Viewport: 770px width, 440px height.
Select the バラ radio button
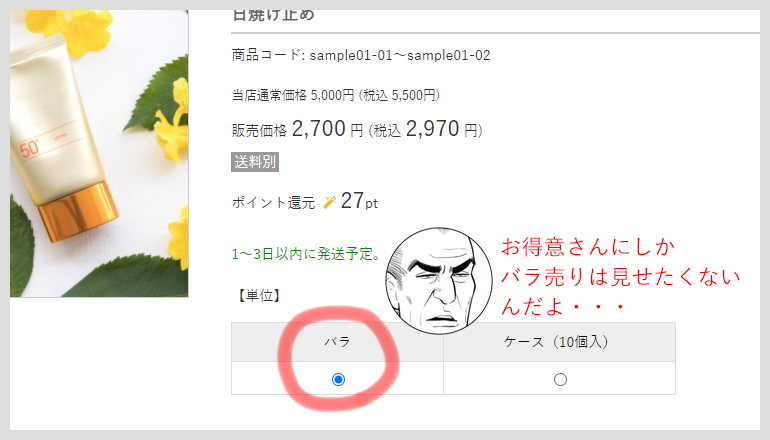338,380
